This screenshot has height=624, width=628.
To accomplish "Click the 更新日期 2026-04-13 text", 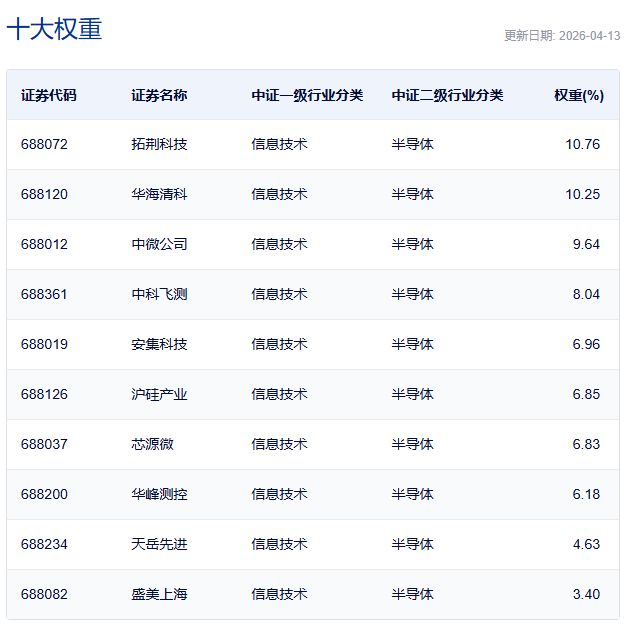I will [561, 35].
